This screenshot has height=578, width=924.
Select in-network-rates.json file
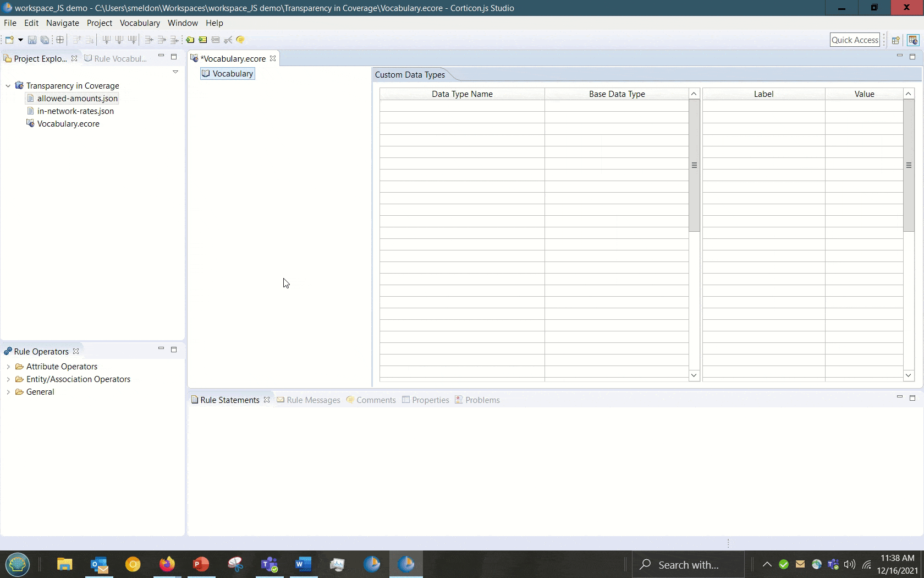[75, 111]
